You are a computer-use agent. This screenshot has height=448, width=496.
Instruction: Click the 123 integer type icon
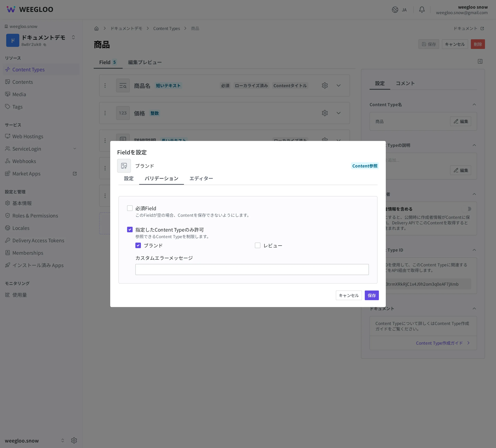tap(123, 113)
